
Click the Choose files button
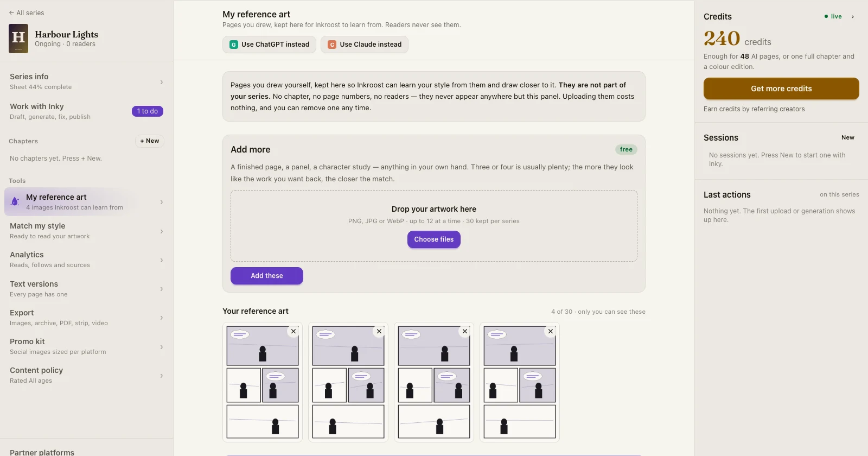click(x=434, y=239)
